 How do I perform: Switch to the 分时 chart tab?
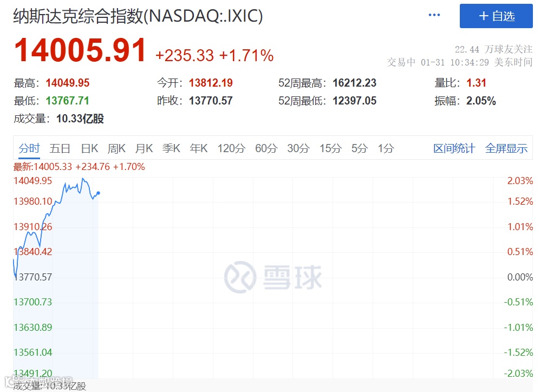click(29, 148)
